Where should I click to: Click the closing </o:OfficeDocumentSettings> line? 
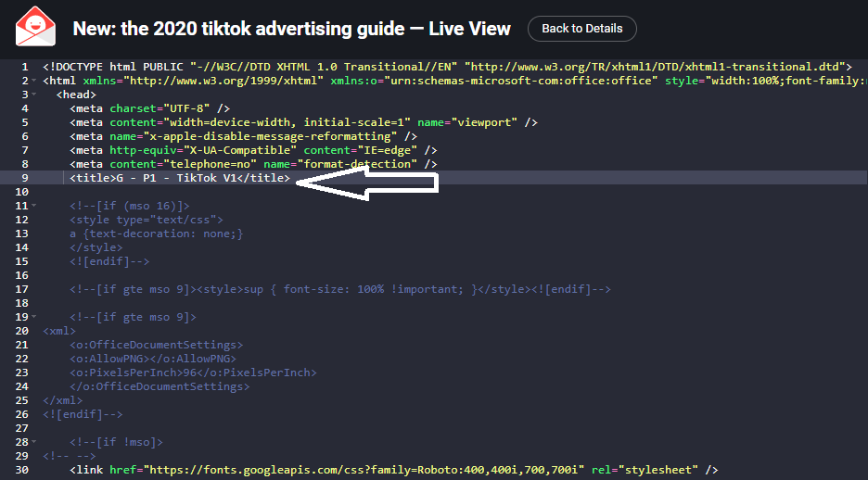coord(160,386)
